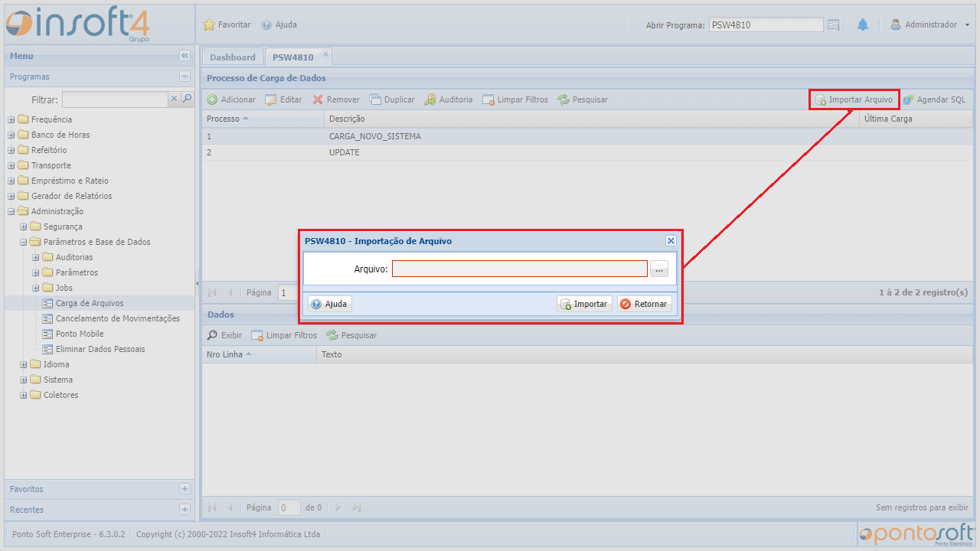Click the Agendar SQL toolbar icon
980x551 pixels.
click(908, 99)
